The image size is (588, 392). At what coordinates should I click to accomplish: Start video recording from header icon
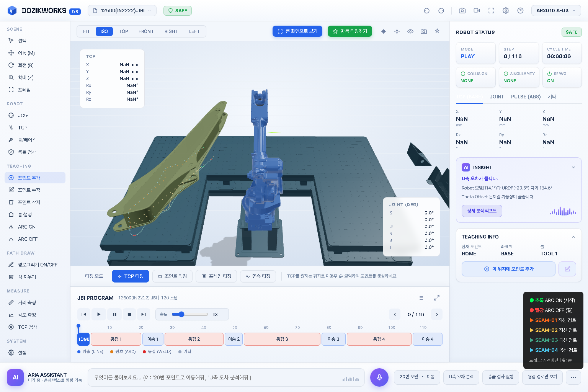pos(477,11)
